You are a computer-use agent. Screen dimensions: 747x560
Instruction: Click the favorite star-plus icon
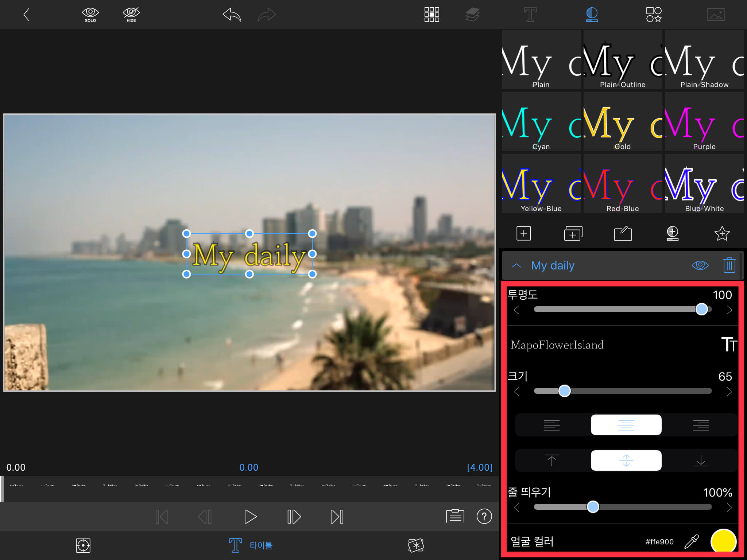point(722,234)
